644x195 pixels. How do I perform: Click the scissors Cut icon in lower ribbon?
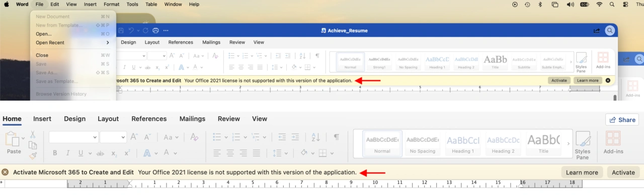pyautogui.click(x=33, y=135)
